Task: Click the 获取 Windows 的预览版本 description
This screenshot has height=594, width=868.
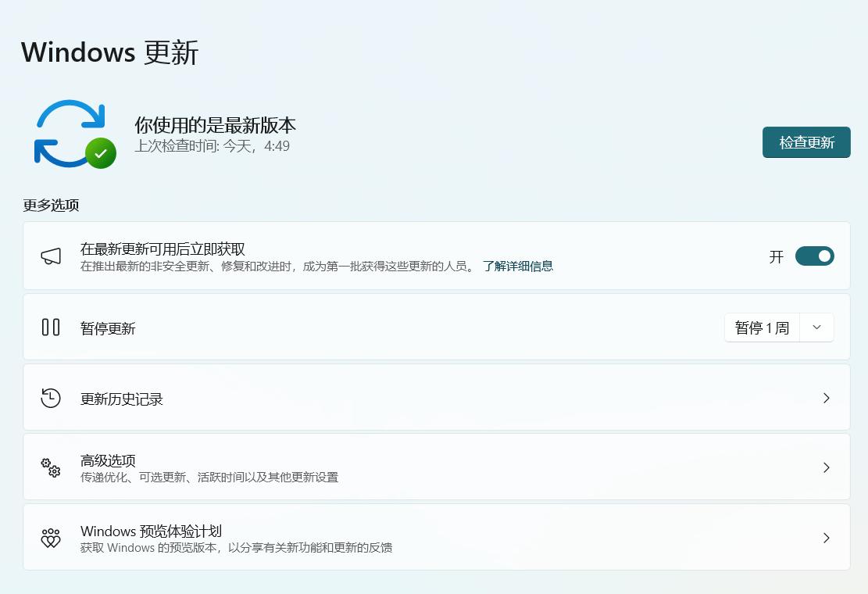Action: pos(237,548)
